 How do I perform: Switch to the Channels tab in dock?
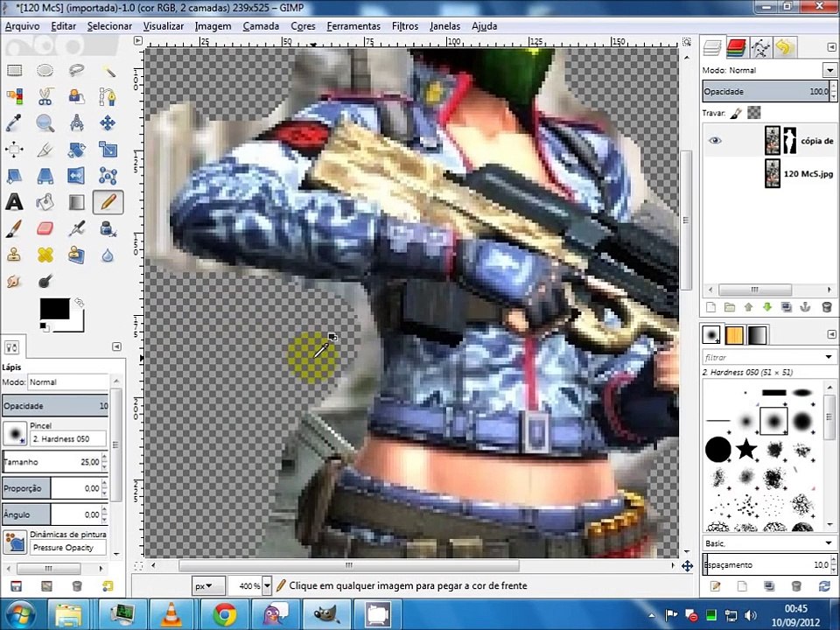click(737, 47)
